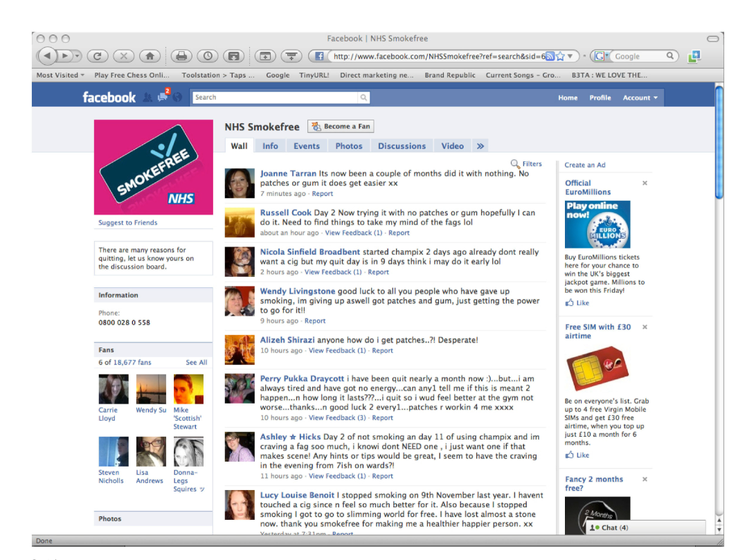Open the Brand Republic bookmark
This screenshot has height=560, width=756.
click(450, 75)
